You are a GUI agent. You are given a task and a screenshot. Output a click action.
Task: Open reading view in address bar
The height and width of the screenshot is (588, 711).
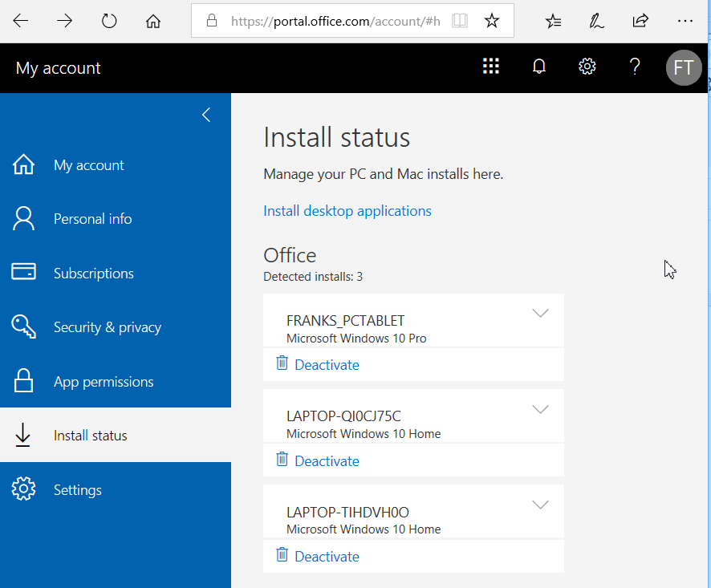pos(459,21)
